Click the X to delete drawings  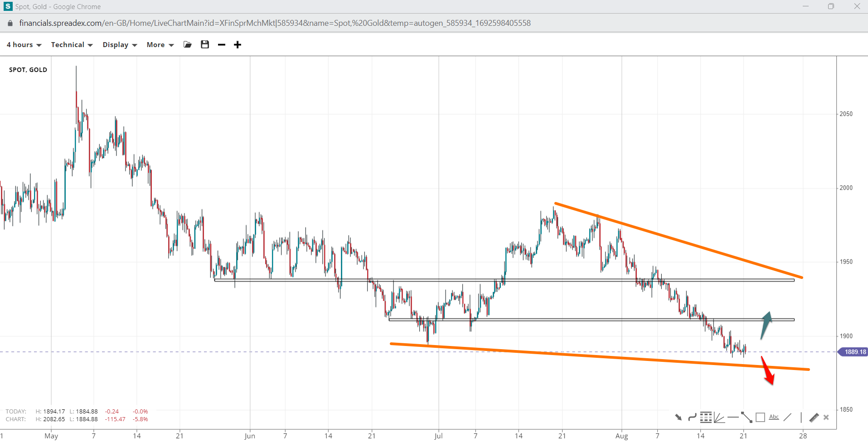pyautogui.click(x=826, y=418)
